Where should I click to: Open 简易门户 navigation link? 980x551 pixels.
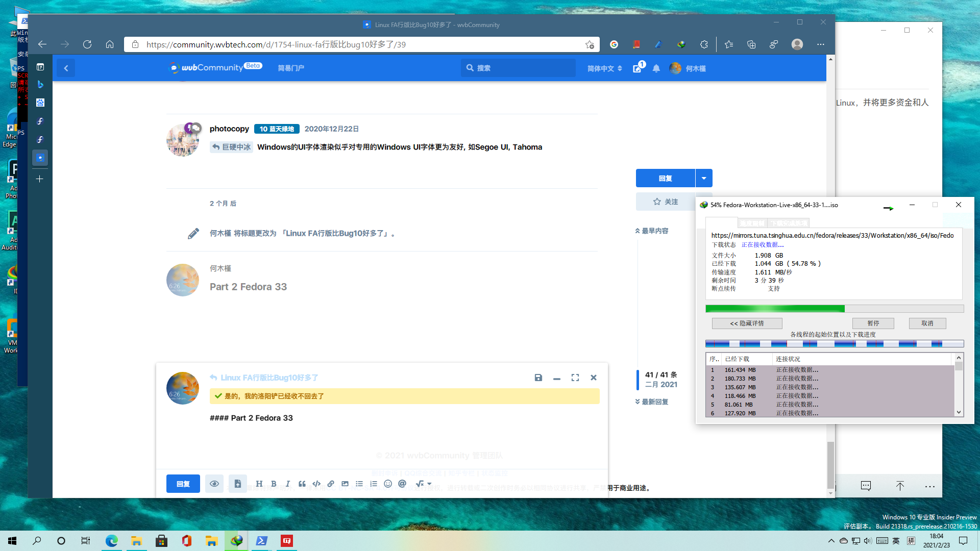pos(291,68)
